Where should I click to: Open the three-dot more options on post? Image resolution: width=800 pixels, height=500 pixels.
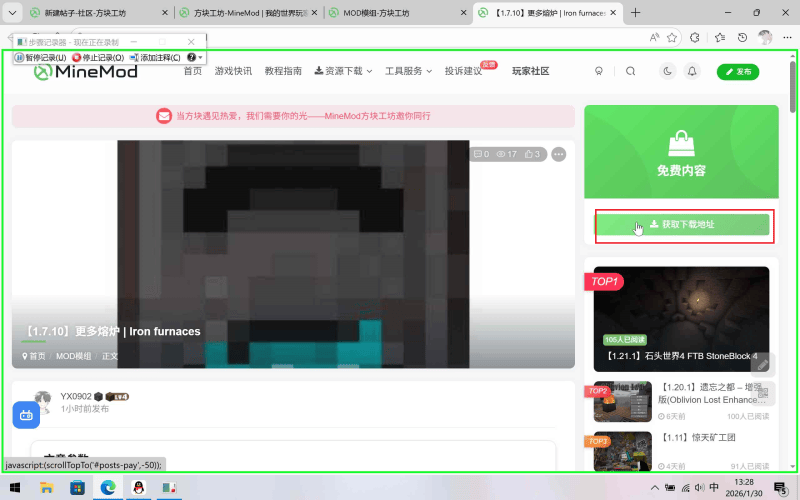click(x=559, y=154)
